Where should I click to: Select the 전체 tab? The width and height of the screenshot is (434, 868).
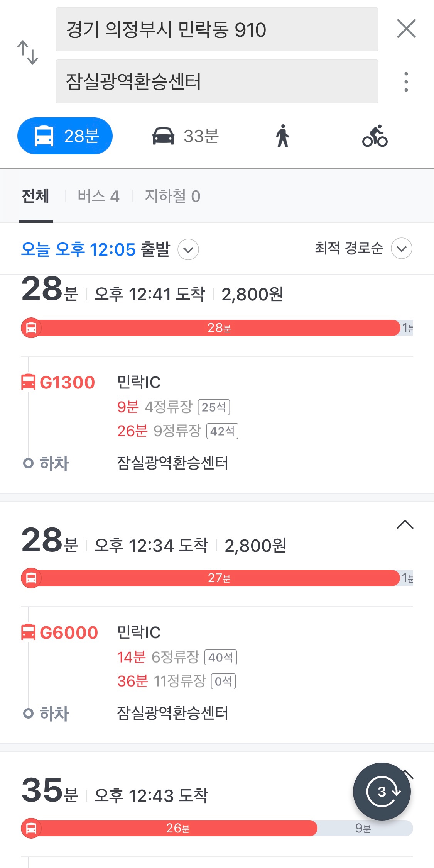click(35, 196)
